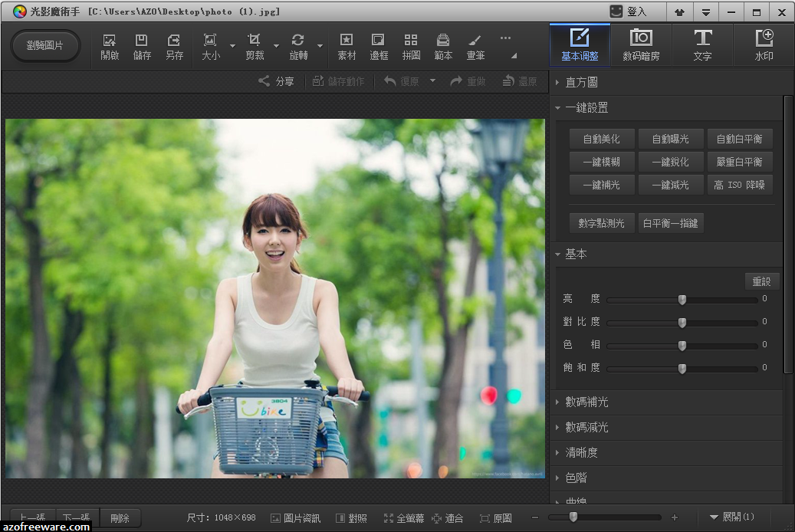Select the 旋轉 rotate tool
The width and height of the screenshot is (795, 532).
click(298, 44)
